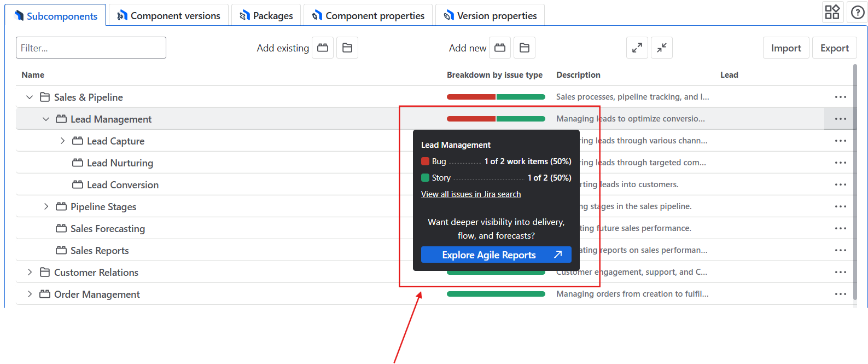Add existing folder via folder icon
This screenshot has height=364, width=868.
pos(347,48)
